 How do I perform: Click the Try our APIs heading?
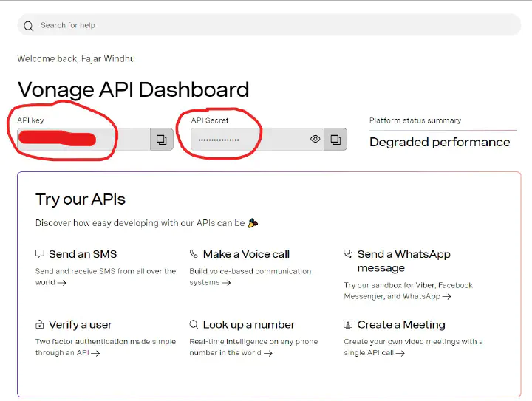(81, 199)
